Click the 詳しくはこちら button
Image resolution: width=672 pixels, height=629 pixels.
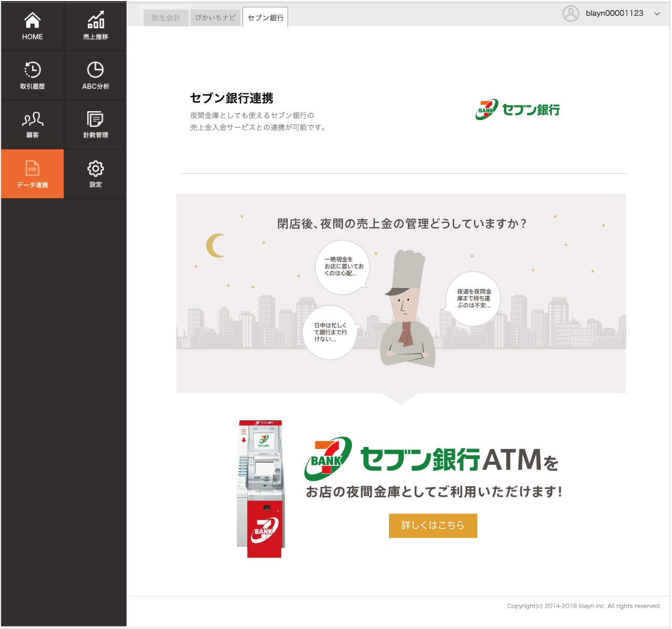[433, 526]
